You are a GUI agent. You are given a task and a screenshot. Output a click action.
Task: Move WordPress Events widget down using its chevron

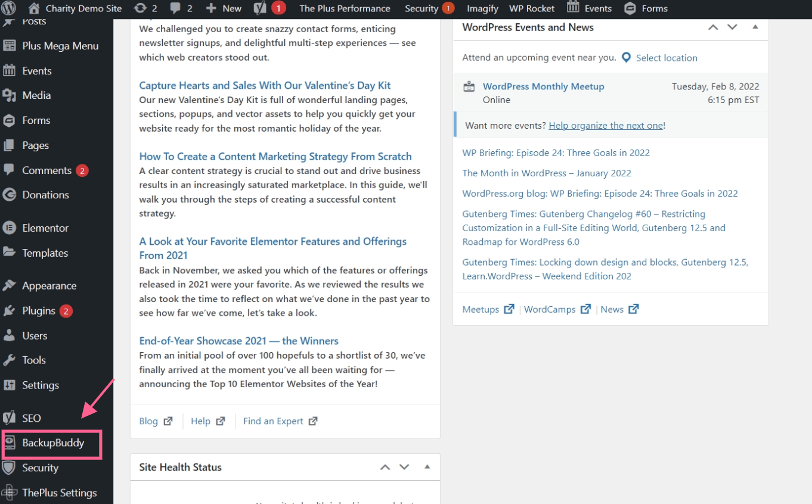pos(733,27)
